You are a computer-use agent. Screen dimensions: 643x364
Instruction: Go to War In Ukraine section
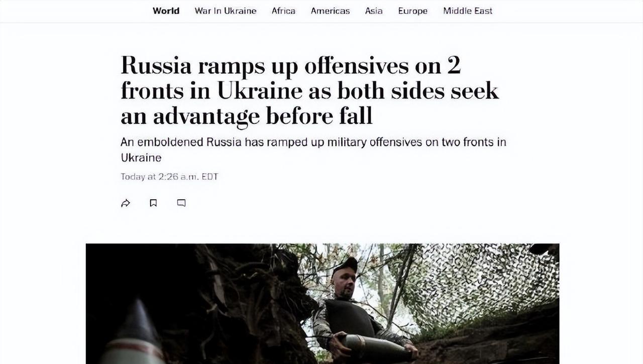(x=226, y=11)
